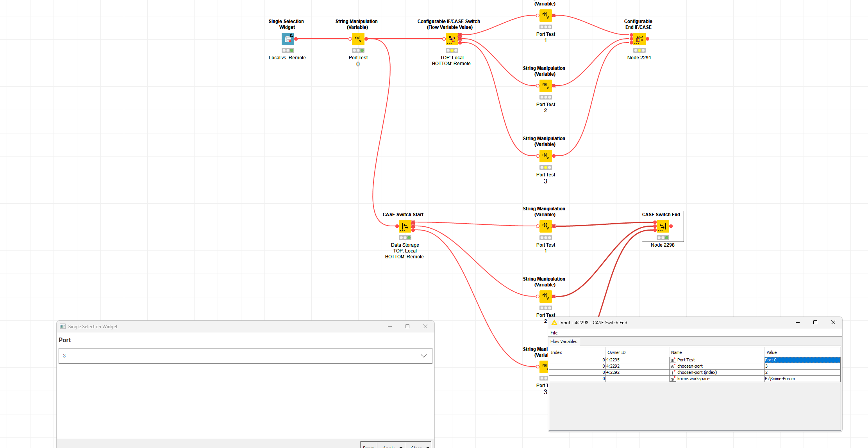This screenshot has height=448, width=868.
Task: Select the Configurable End IF/CASE node
Action: (639, 39)
